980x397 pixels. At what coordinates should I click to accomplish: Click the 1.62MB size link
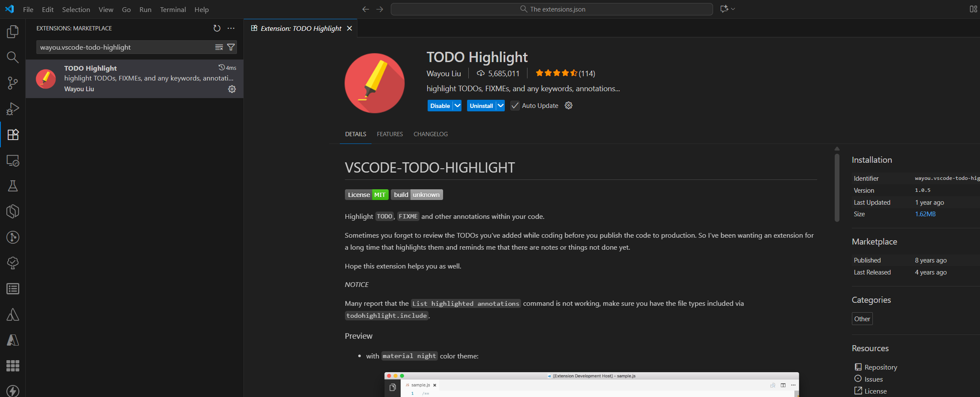925,214
